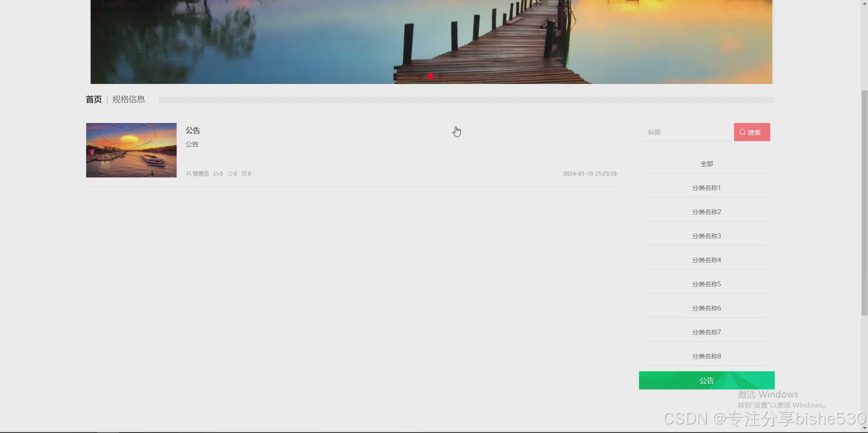Select category 分类名称1
The height and width of the screenshot is (433, 868).
pos(706,188)
